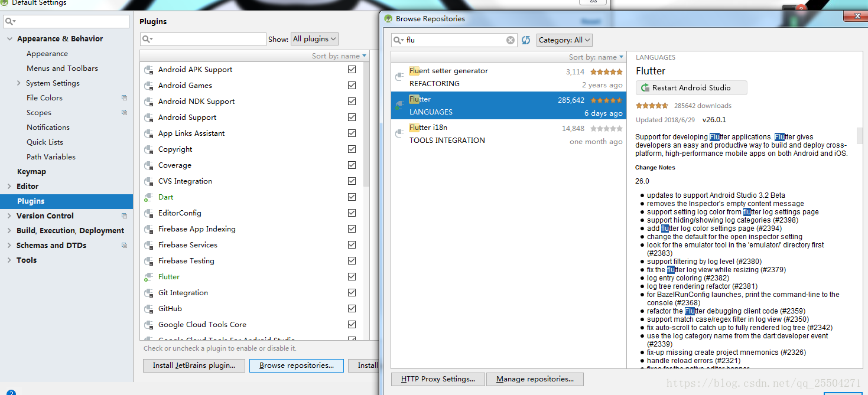Click the Flutter rating stars in details

pos(652,106)
